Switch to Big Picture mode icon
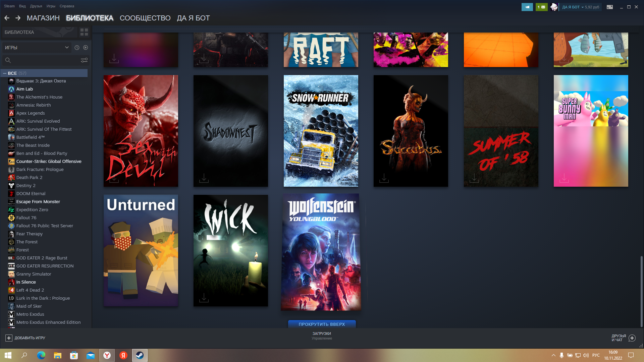 (x=610, y=7)
